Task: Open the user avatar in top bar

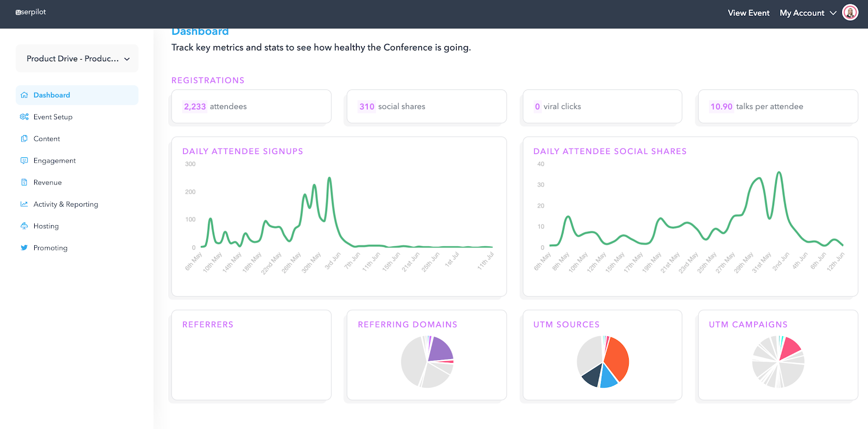Action: click(x=850, y=12)
